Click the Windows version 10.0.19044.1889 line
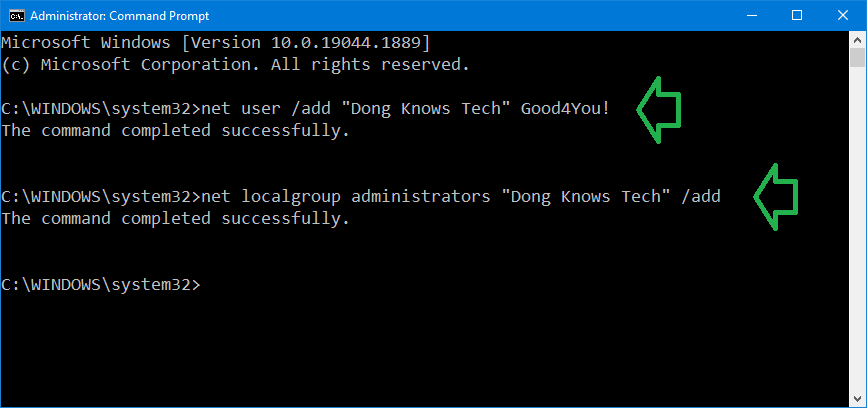This screenshot has height=408, width=867. pyautogui.click(x=216, y=43)
